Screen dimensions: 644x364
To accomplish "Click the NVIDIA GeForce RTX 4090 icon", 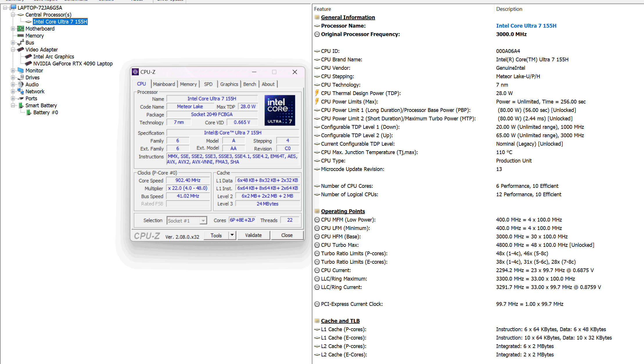I will pos(28,63).
